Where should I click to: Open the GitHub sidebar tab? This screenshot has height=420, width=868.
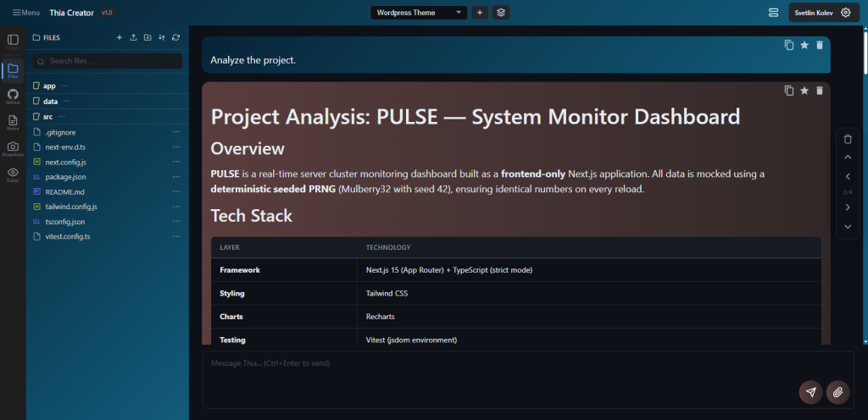pyautogui.click(x=13, y=97)
